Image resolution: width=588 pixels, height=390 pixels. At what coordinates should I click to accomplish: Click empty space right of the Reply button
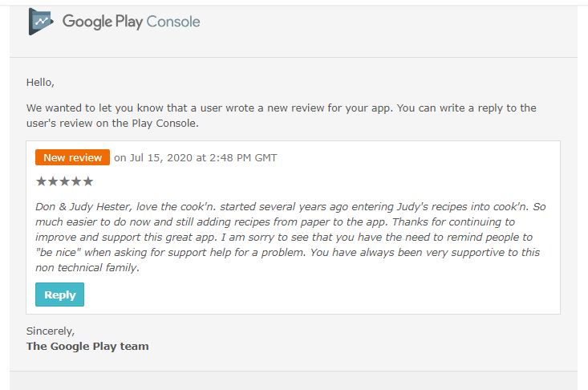(x=318, y=295)
